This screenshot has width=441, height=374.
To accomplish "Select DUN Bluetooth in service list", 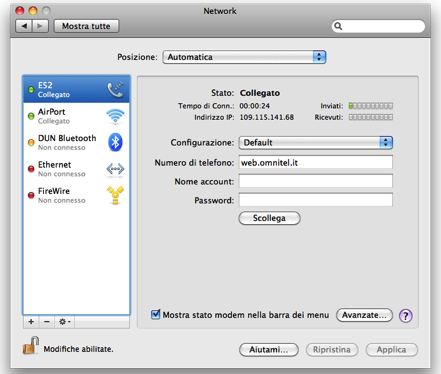I will [76, 142].
